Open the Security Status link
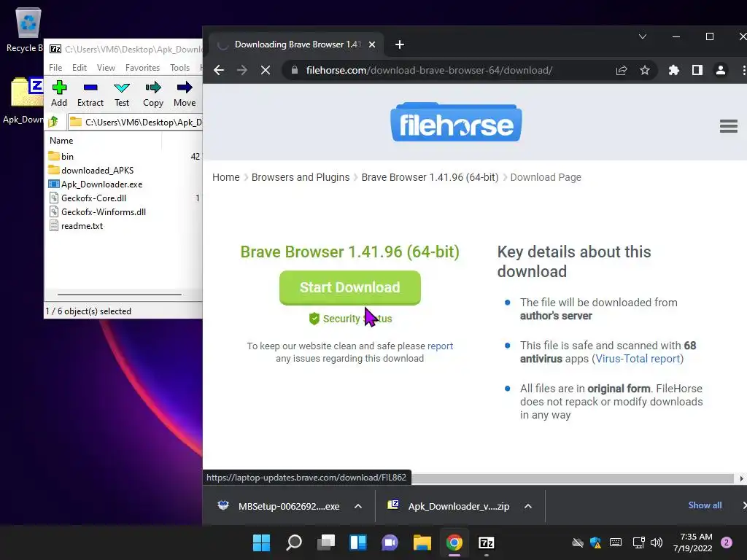 click(351, 319)
